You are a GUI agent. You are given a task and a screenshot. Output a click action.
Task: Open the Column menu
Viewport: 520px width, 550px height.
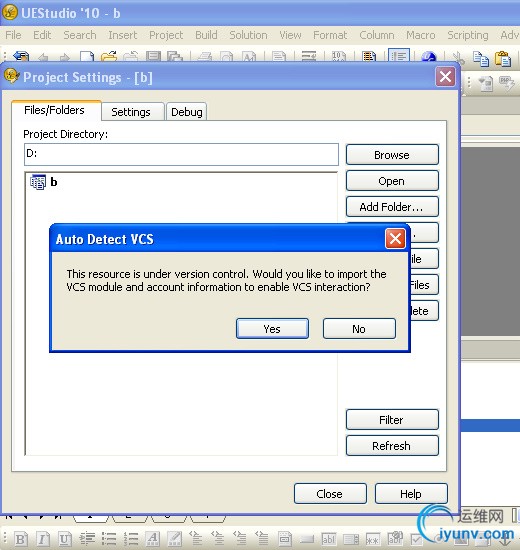pyautogui.click(x=376, y=35)
